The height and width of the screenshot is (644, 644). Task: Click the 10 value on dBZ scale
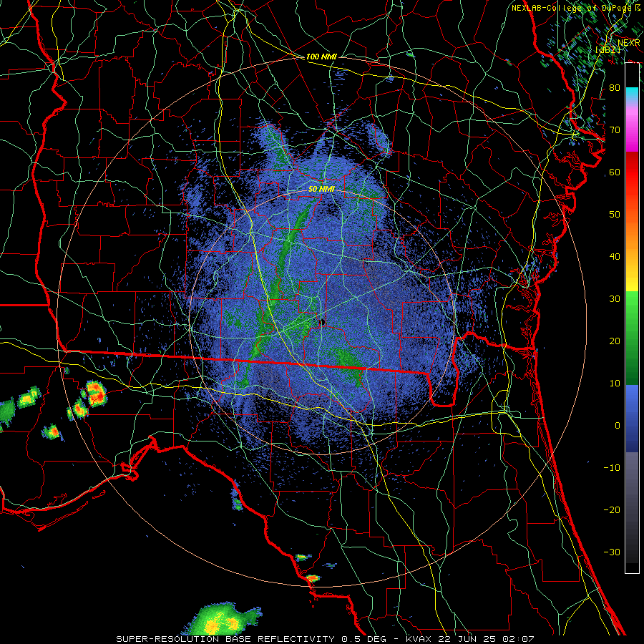[x=615, y=384]
